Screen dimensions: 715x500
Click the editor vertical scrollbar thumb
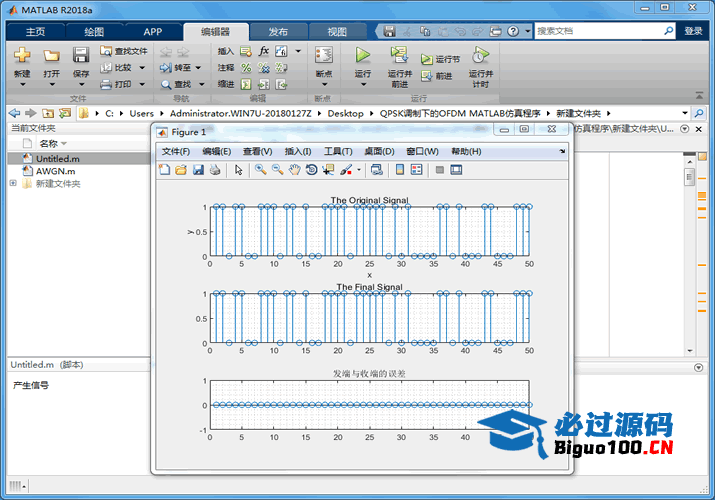point(689,177)
